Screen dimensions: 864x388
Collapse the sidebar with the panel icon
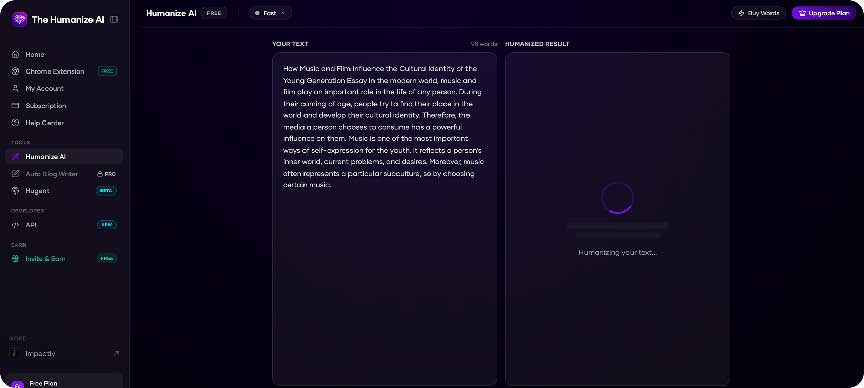point(114,19)
